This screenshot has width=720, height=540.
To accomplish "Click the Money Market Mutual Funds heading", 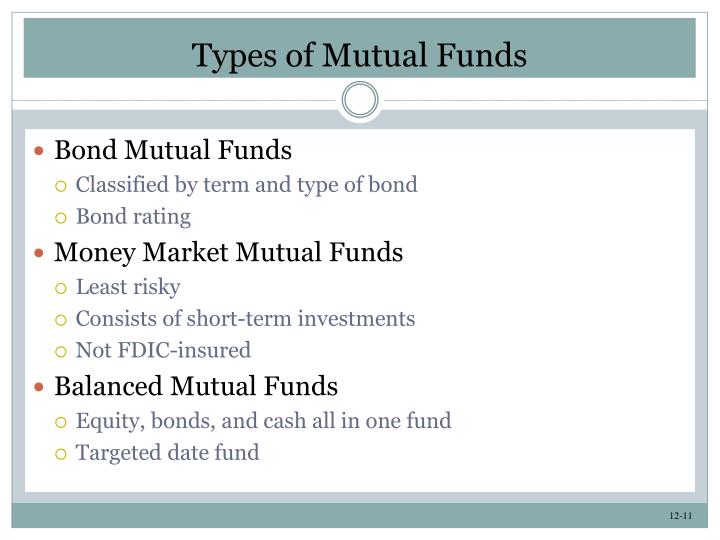I will click(229, 253).
